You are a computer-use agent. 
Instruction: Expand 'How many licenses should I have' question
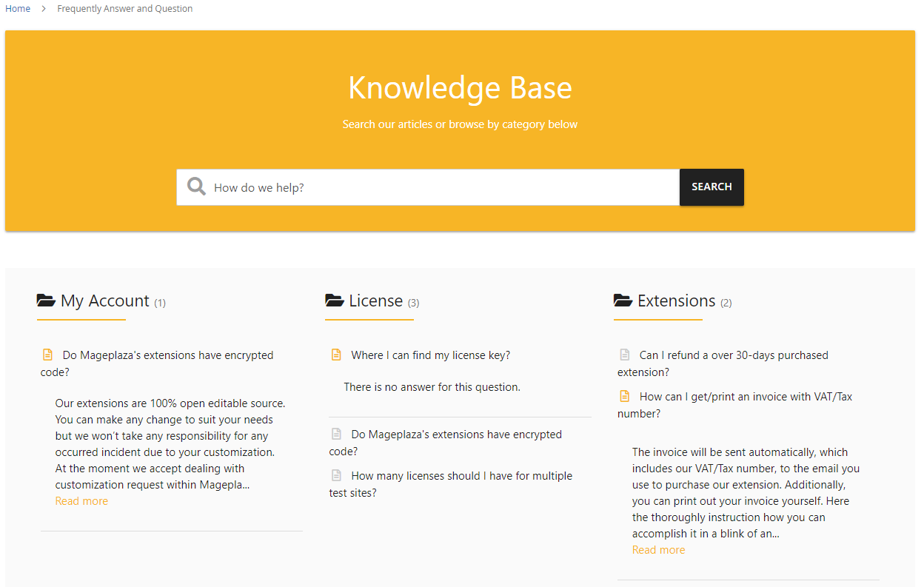tap(461, 476)
